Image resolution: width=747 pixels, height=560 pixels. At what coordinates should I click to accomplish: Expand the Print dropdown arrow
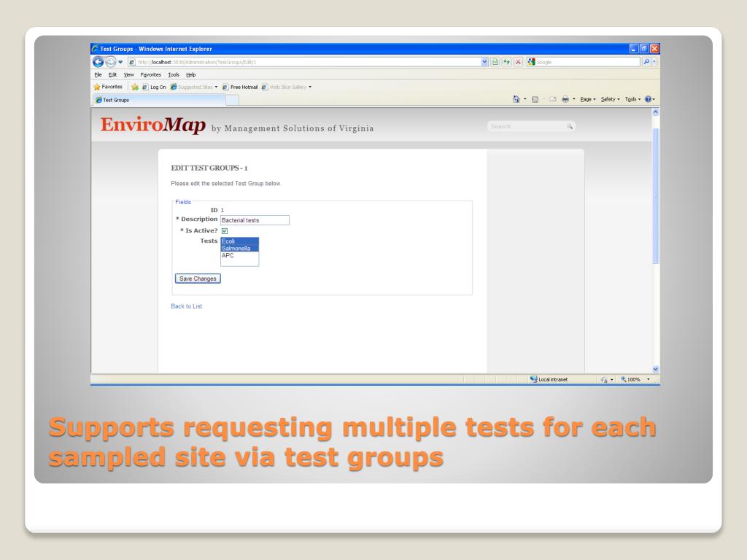pos(573,99)
